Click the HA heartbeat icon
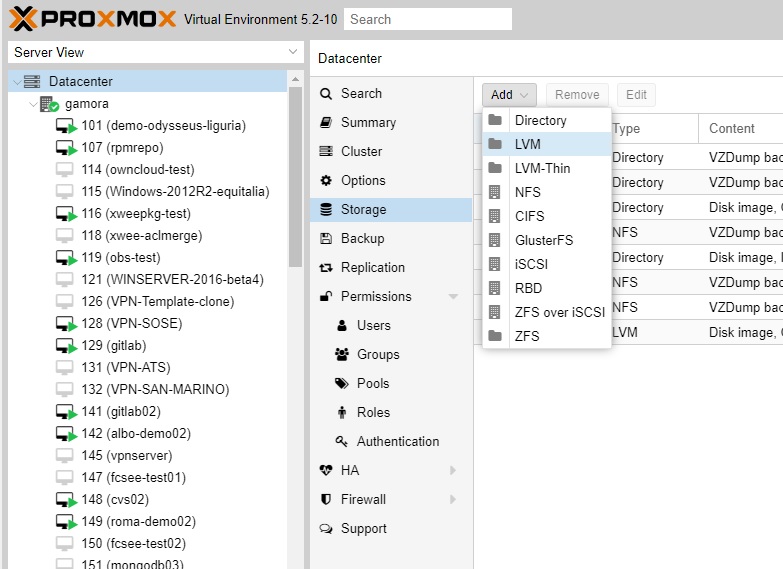Image resolution: width=783 pixels, height=569 pixels. tap(325, 471)
